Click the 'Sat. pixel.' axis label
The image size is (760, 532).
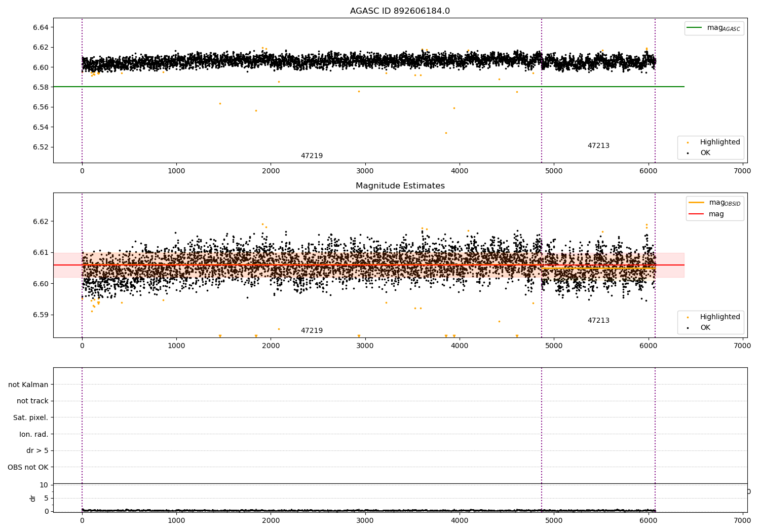[x=30, y=418]
